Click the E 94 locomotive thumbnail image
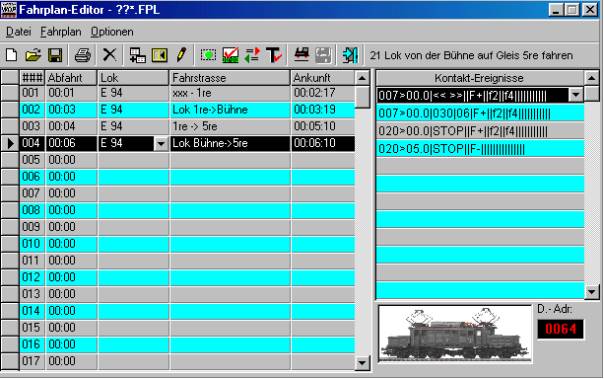Viewport: 604px width, 379px height. coord(455,334)
